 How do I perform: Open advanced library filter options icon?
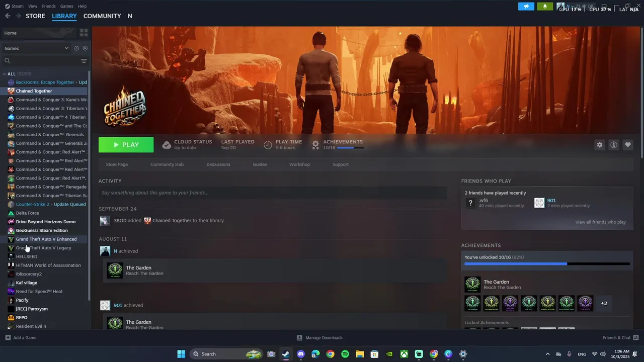click(x=84, y=61)
